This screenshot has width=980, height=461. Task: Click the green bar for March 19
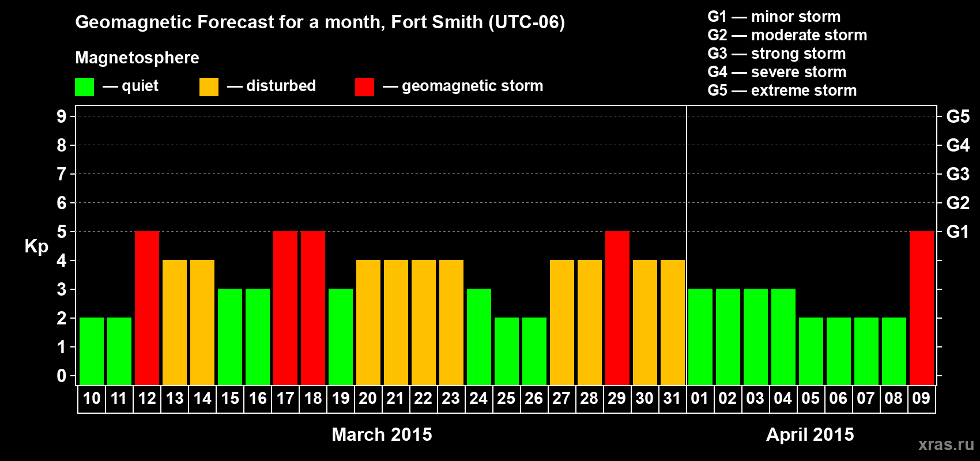[x=341, y=337]
